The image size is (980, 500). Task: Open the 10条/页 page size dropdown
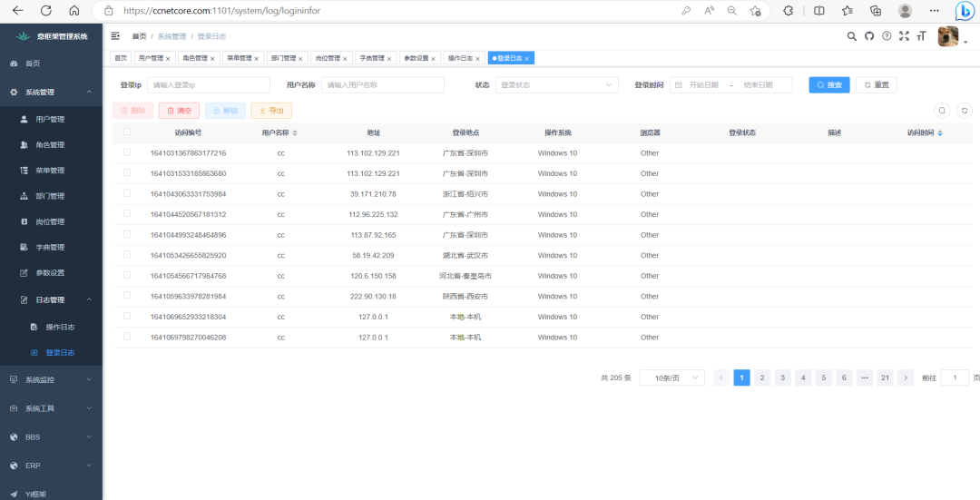pyautogui.click(x=671, y=377)
